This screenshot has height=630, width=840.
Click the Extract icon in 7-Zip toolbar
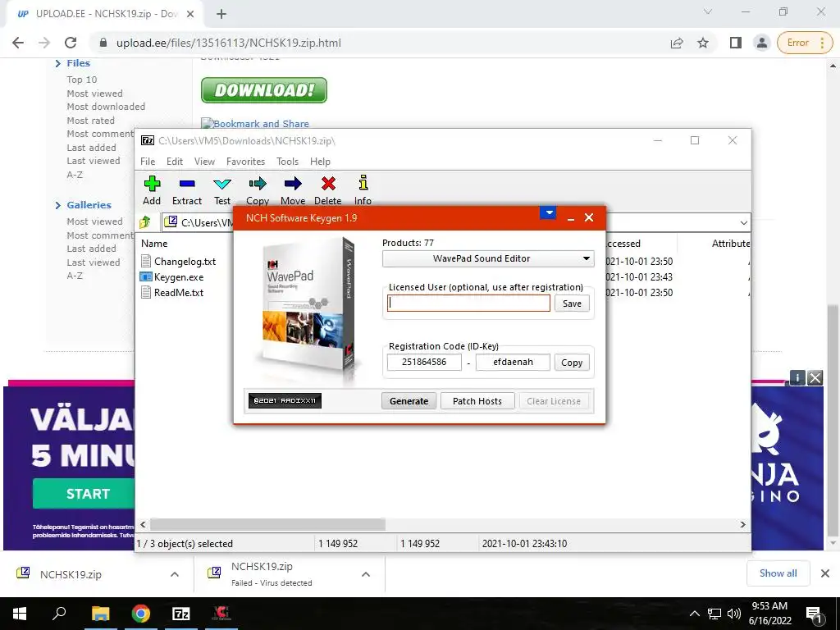coord(187,184)
